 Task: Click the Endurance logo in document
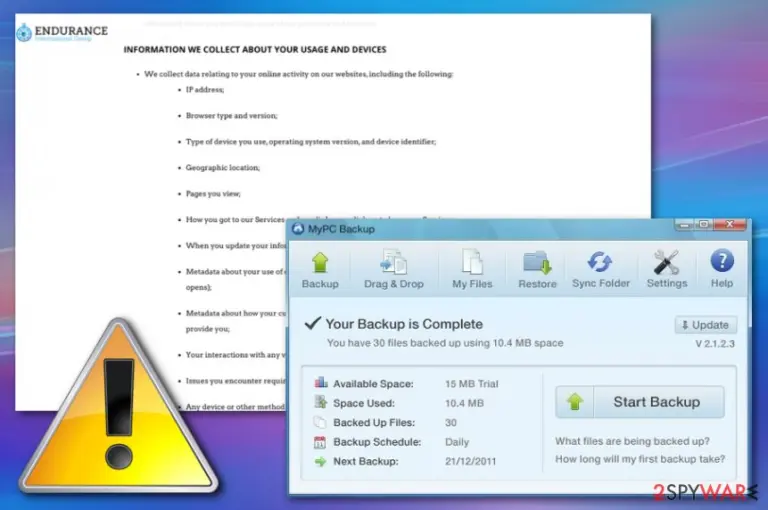click(x=62, y=32)
